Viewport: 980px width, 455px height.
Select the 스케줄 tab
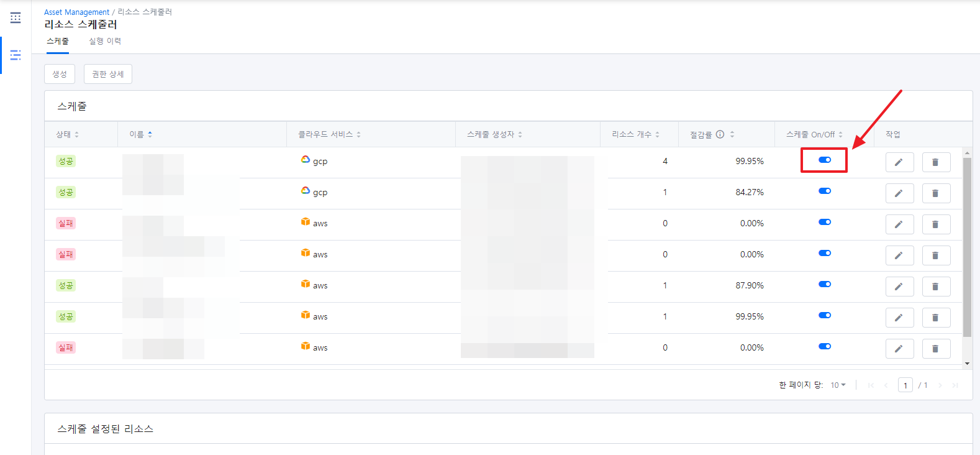58,41
